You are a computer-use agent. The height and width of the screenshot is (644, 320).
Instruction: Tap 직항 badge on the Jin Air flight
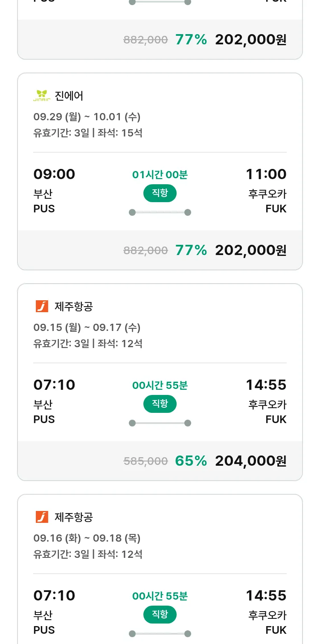160,193
